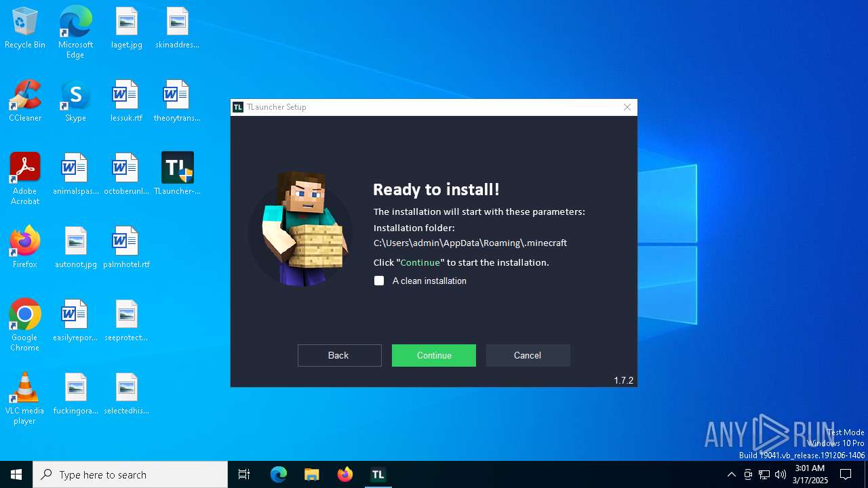868x488 pixels.
Task: Click the taskbar search box
Action: (x=130, y=474)
